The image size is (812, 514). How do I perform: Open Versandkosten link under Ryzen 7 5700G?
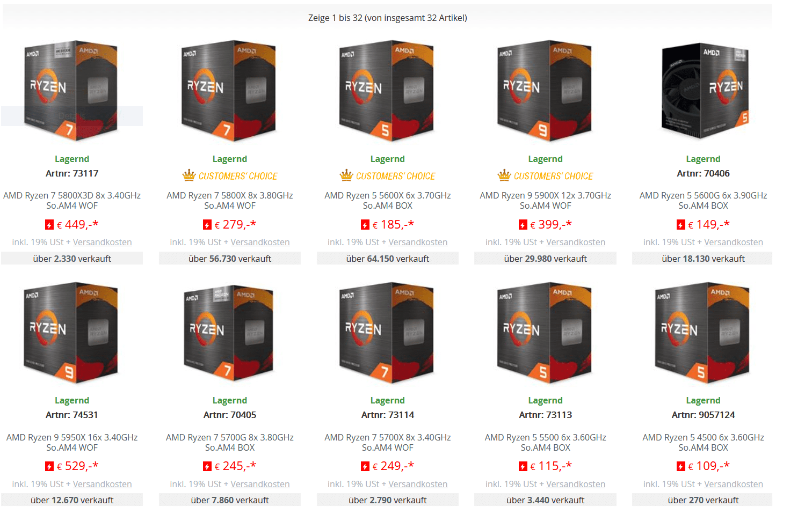260,484
